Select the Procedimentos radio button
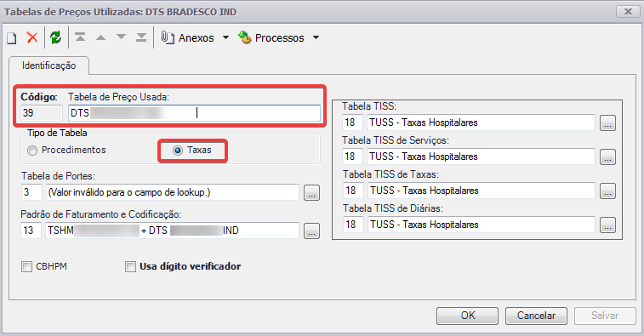 click(x=32, y=151)
